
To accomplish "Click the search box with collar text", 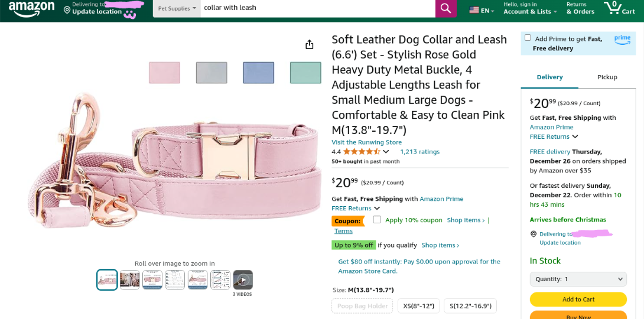I will coord(317,9).
